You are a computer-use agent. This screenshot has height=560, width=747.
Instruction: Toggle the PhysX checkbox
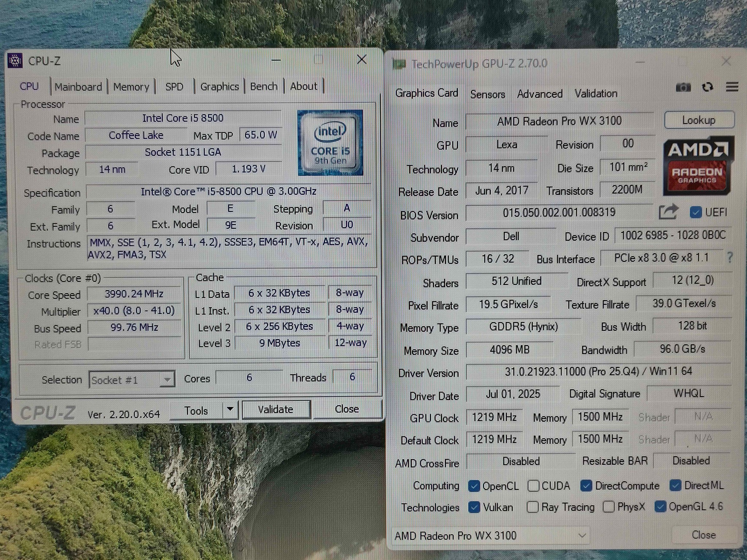click(x=608, y=506)
